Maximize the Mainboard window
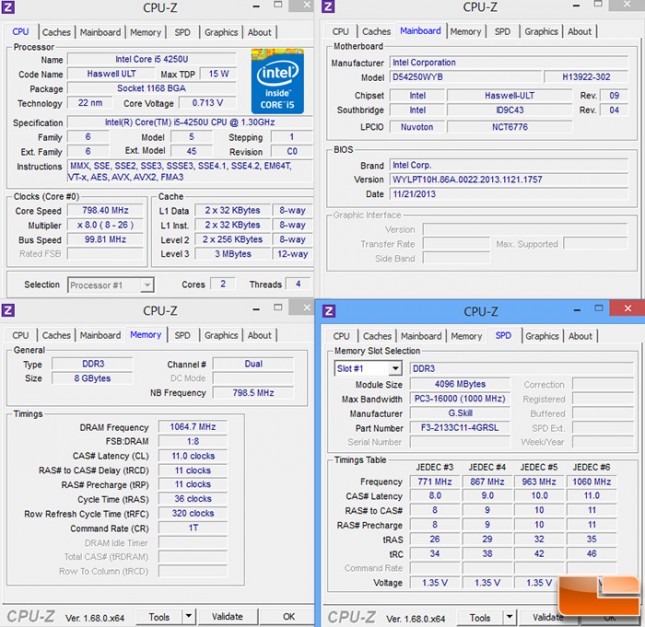Image resolution: width=645 pixels, height=627 pixels. 598,5
